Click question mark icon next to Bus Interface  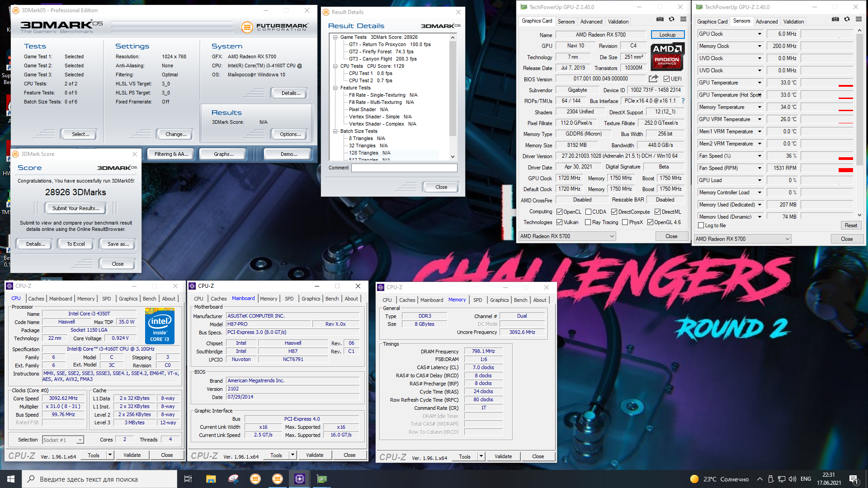(x=683, y=101)
